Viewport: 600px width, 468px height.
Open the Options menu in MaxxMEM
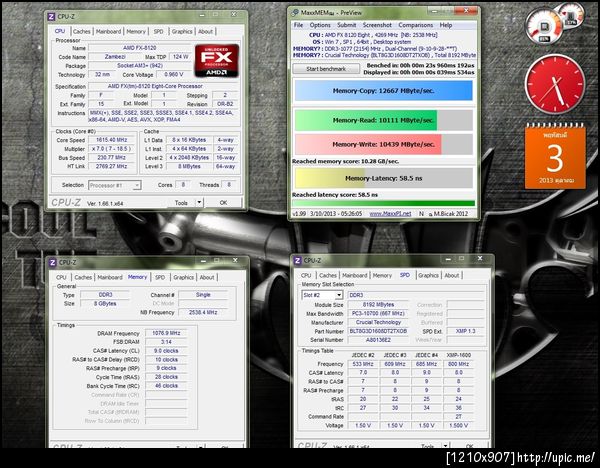(320, 25)
